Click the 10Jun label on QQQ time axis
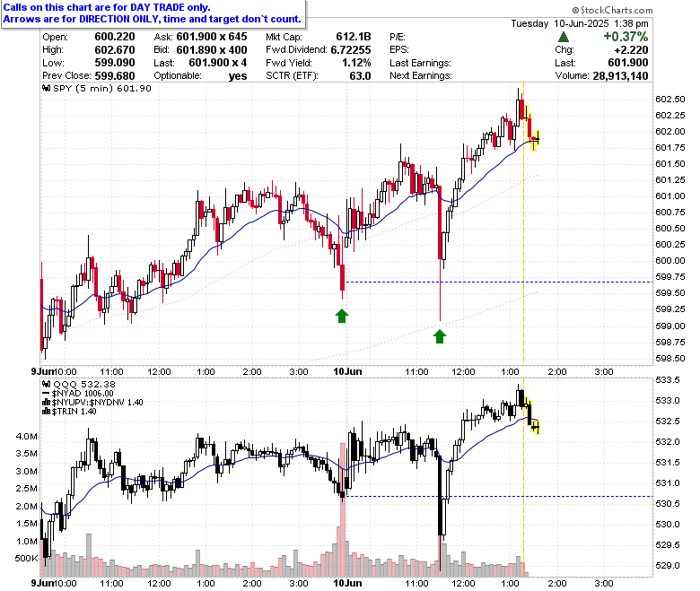 pyautogui.click(x=348, y=583)
